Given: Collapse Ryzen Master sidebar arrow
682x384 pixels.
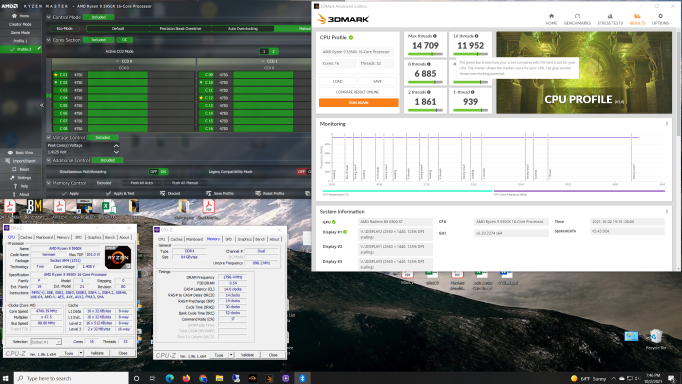Looking at the screenshot, I should pos(42,105).
